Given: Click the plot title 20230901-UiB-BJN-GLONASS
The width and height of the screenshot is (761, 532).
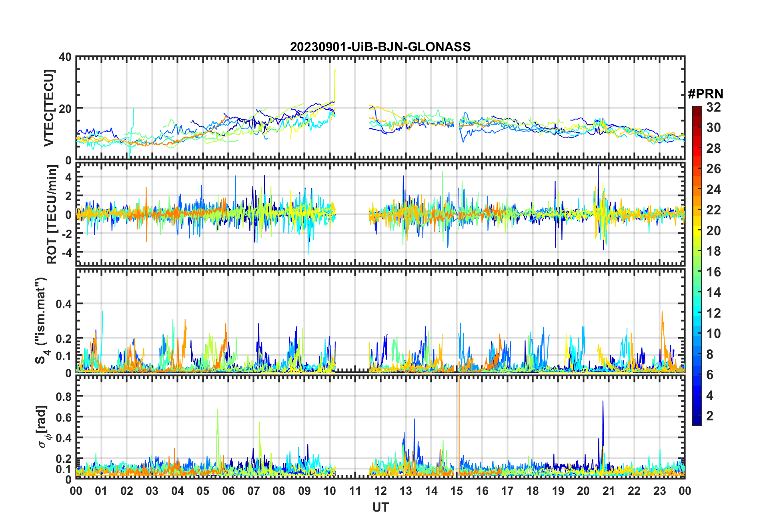Looking at the screenshot, I should pyautogui.click(x=380, y=47).
